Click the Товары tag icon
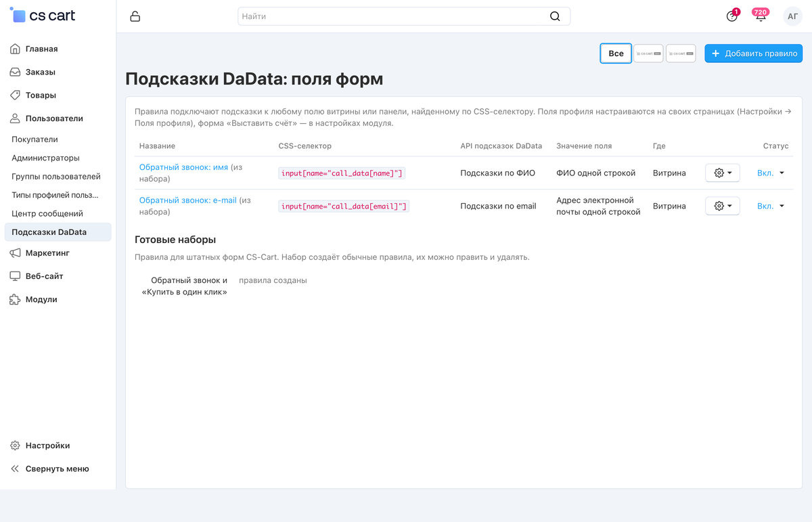This screenshot has height=522, width=812. [x=16, y=95]
